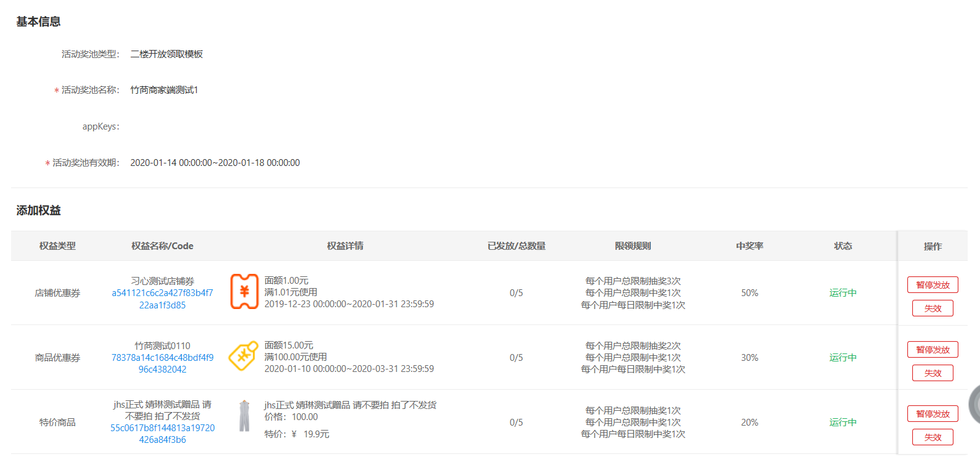Open code link 55c0617b8f144813a19720426a84f3b6
980x462 pixels.
[x=162, y=434]
